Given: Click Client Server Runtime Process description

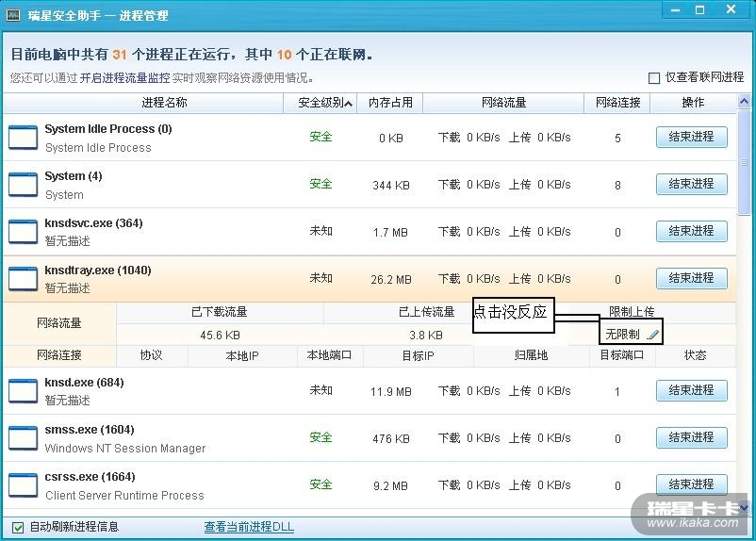Looking at the screenshot, I should pyautogui.click(x=124, y=496).
